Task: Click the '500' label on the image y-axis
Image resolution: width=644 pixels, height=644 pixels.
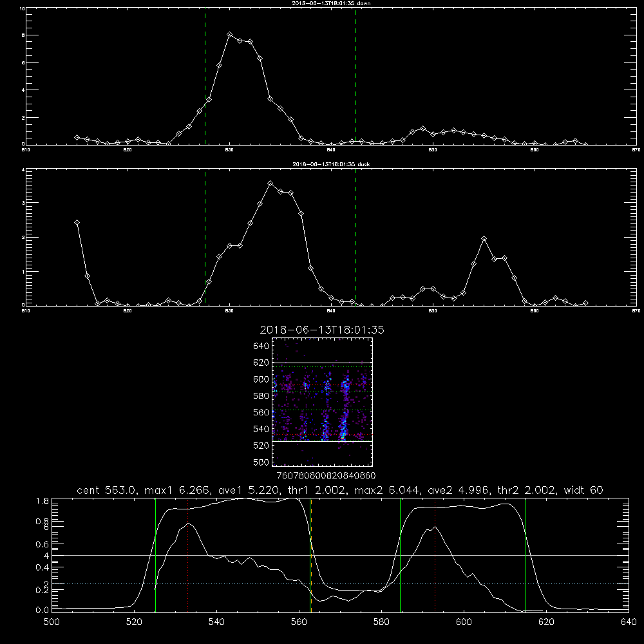Action: point(261,462)
